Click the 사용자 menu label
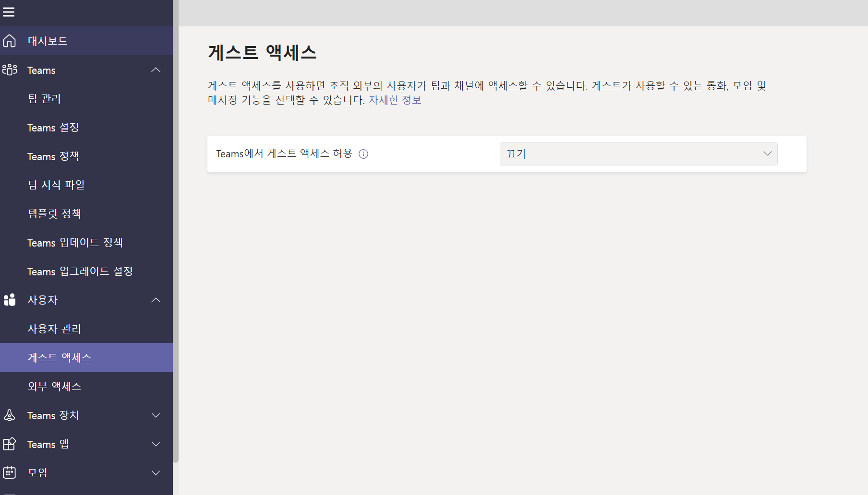868x495 pixels. pos(42,300)
